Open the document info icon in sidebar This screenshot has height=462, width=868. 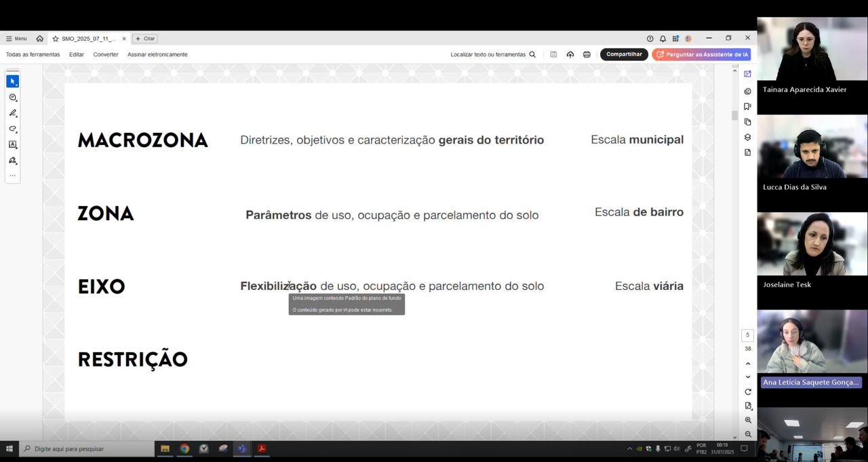[747, 152]
